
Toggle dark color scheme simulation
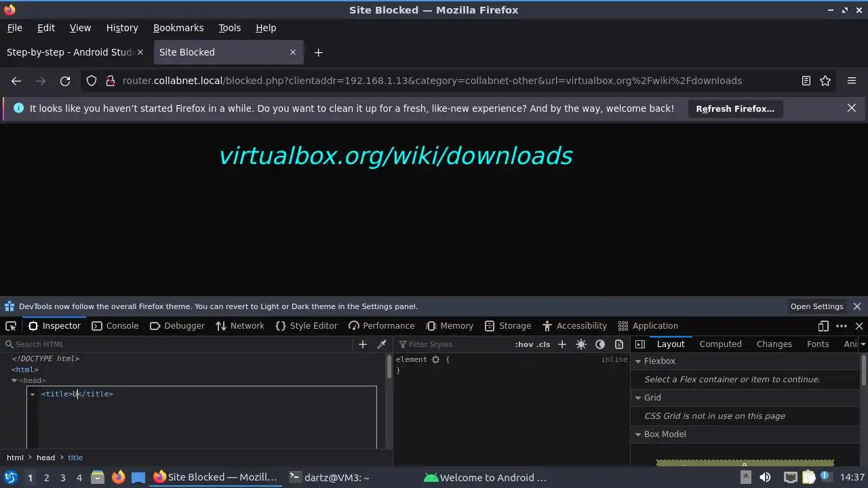pos(600,344)
